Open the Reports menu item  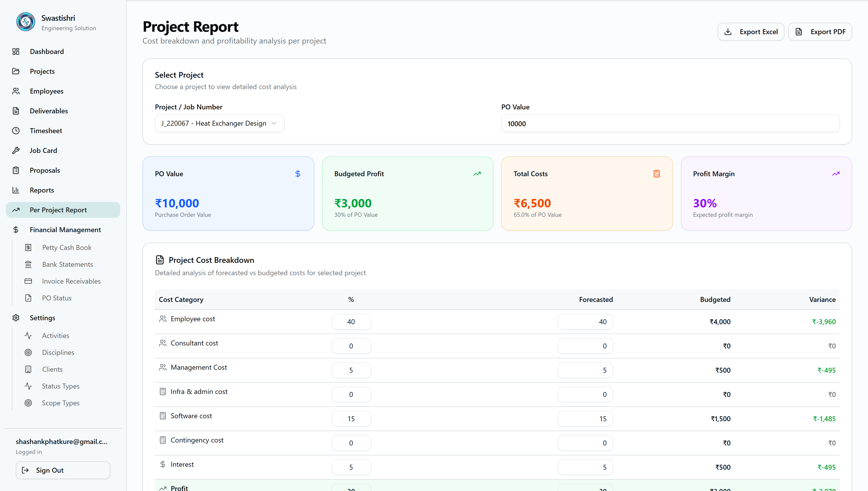point(42,190)
